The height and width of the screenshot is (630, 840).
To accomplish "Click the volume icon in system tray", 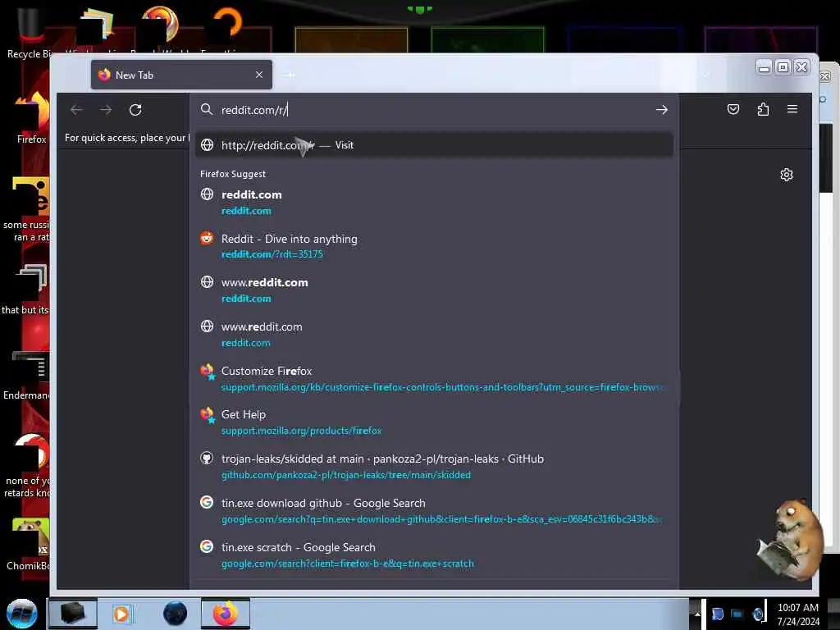I will [x=758, y=614].
